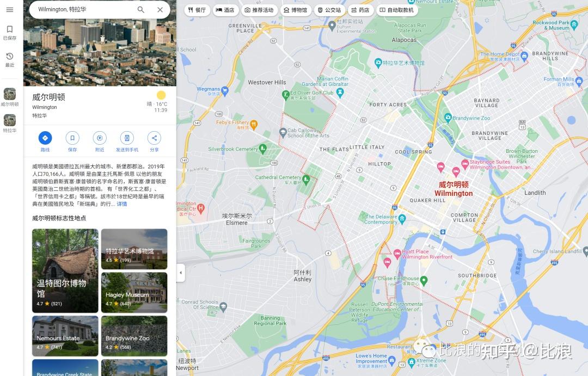Open the 详情 (Details) link
The height and width of the screenshot is (376, 588).
[x=122, y=204]
